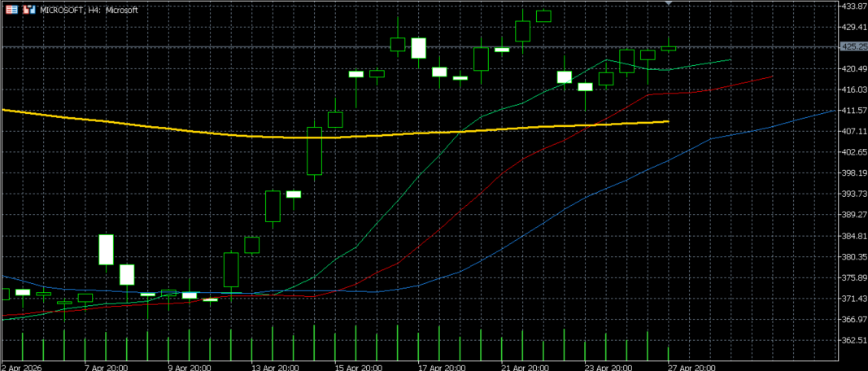This screenshot has height=371, width=868.
Task: Click the 384.81 price axis label
Action: pyautogui.click(x=853, y=235)
